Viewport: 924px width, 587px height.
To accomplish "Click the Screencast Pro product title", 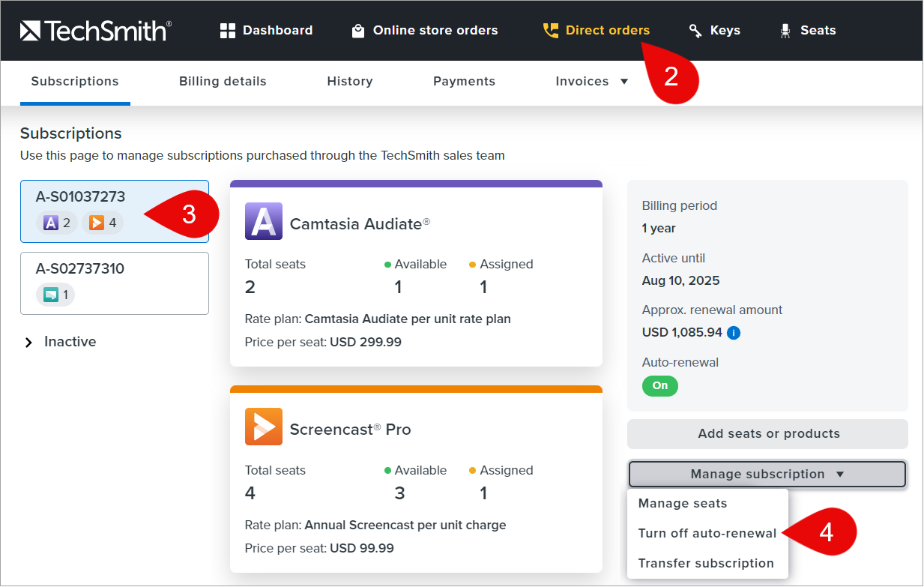I will (350, 430).
